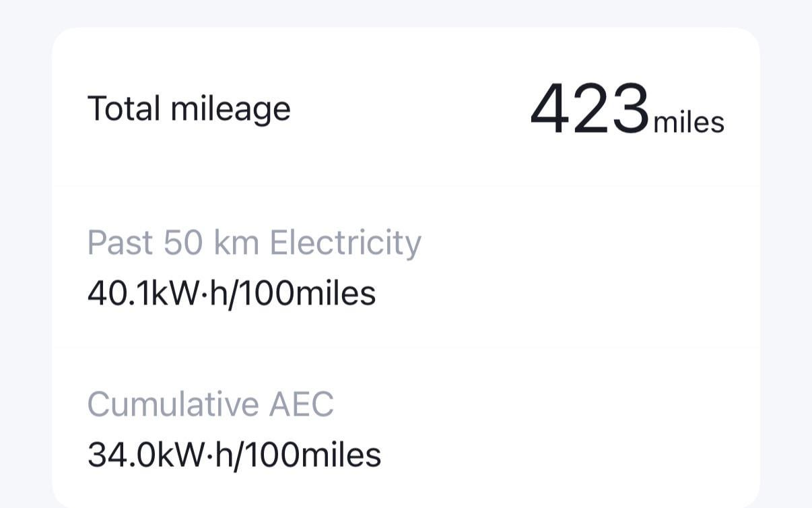Select the small miles unit beside 423
Image resolution: width=812 pixels, height=508 pixels.
(x=688, y=123)
